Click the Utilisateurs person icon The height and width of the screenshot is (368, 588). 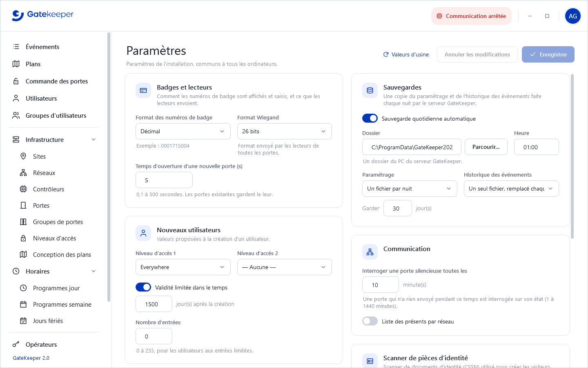coord(16,98)
